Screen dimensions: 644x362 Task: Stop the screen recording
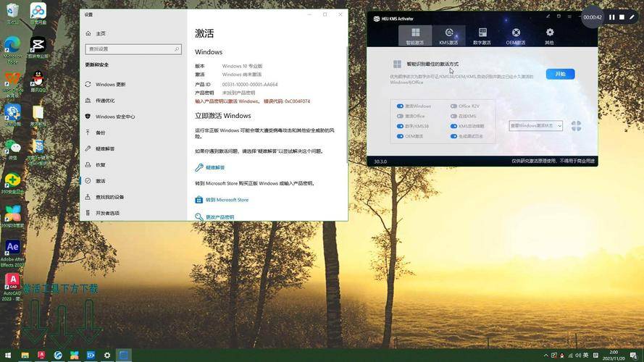point(622,17)
